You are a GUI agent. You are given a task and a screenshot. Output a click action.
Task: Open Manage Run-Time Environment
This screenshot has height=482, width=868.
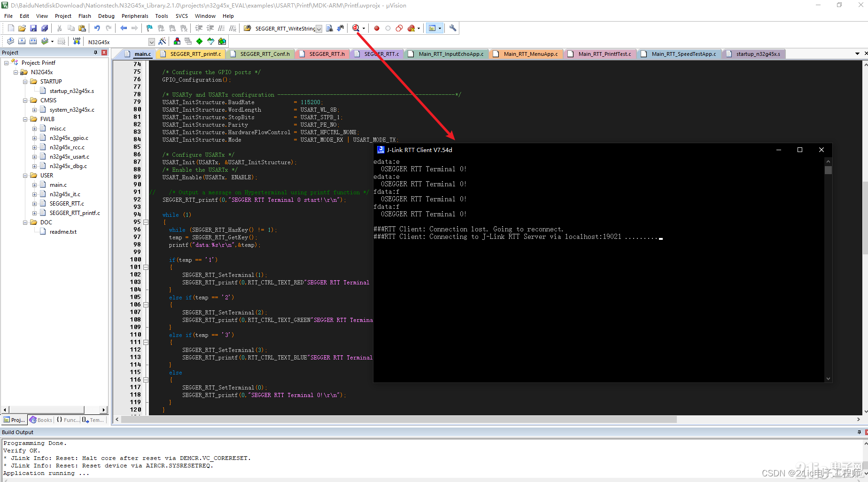(177, 41)
